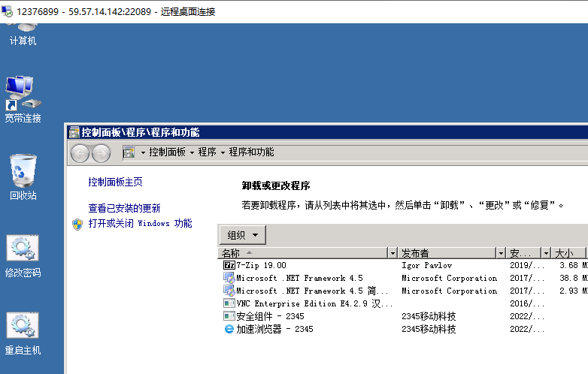The image size is (588, 374).
Task: Sort by the 名称 column header
Action: pyautogui.click(x=303, y=253)
